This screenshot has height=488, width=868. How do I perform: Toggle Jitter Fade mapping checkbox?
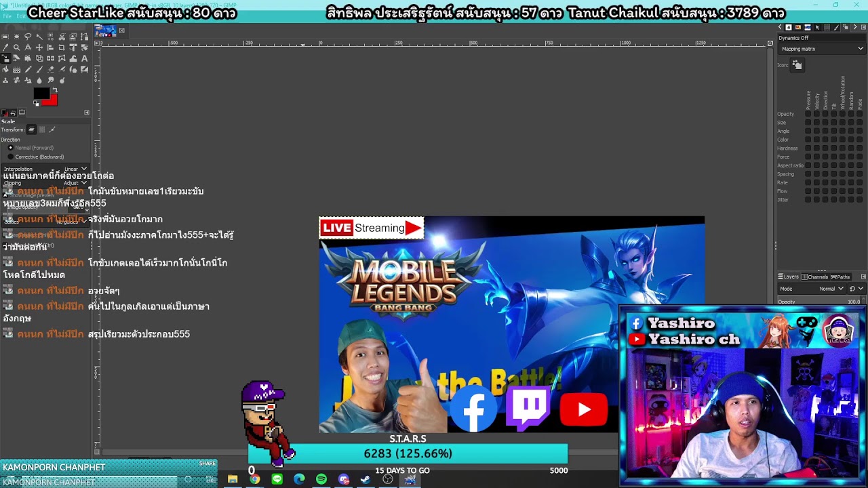coord(860,199)
